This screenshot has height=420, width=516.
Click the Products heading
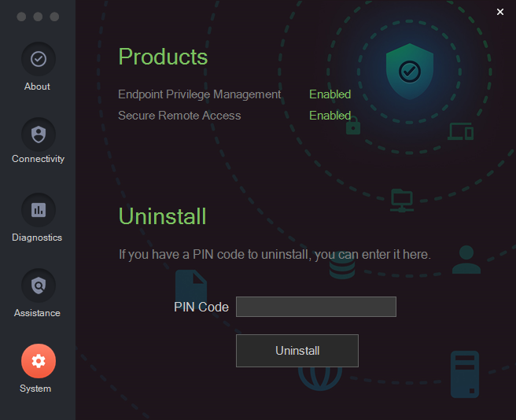(x=163, y=57)
